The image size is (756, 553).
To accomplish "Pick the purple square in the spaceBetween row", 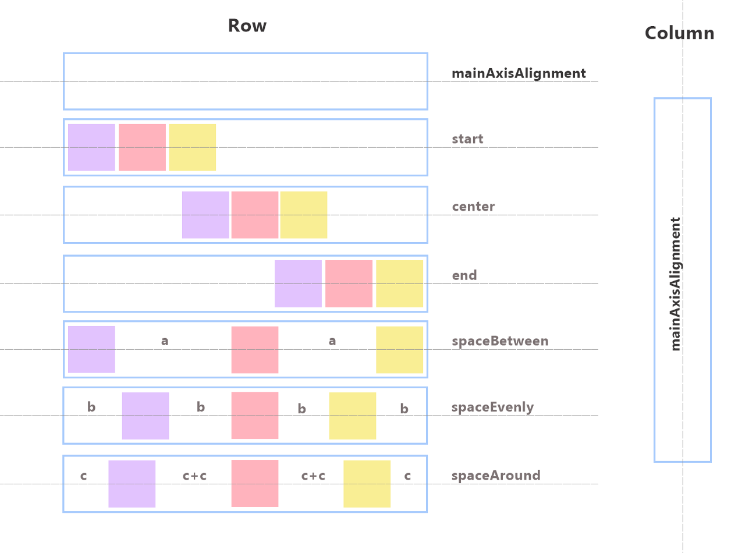I will click(91, 349).
